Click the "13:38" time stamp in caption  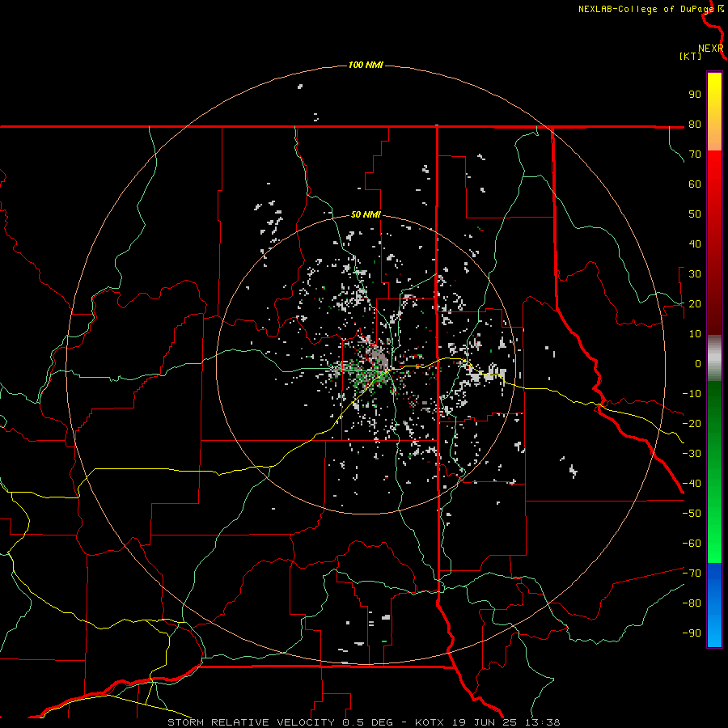[543, 722]
